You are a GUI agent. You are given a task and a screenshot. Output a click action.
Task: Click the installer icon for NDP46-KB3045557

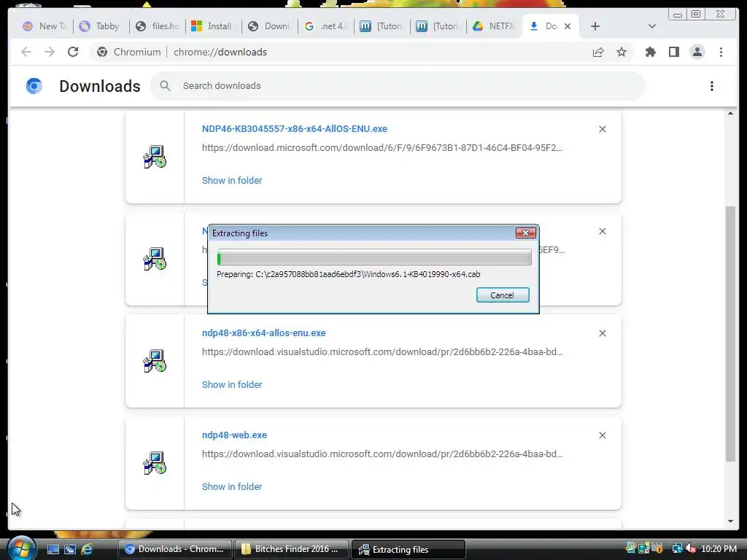click(155, 157)
